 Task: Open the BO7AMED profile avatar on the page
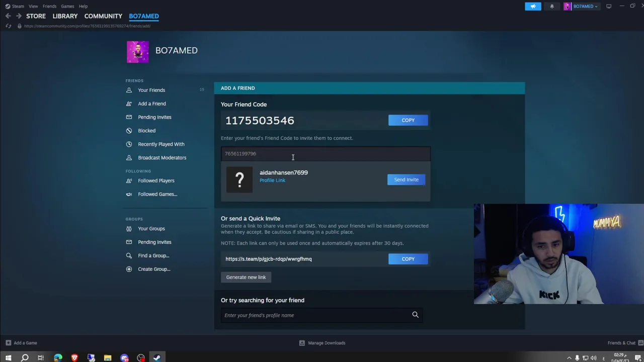click(x=138, y=52)
